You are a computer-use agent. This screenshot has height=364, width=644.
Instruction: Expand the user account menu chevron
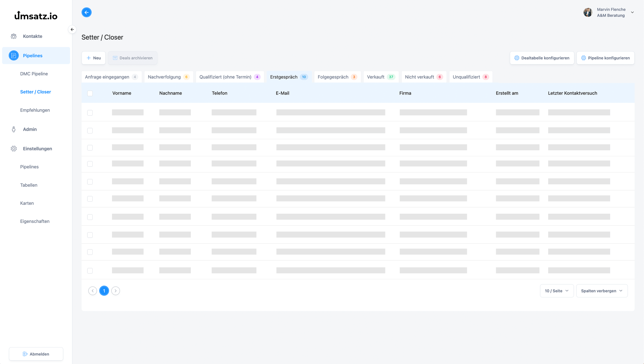632,12
